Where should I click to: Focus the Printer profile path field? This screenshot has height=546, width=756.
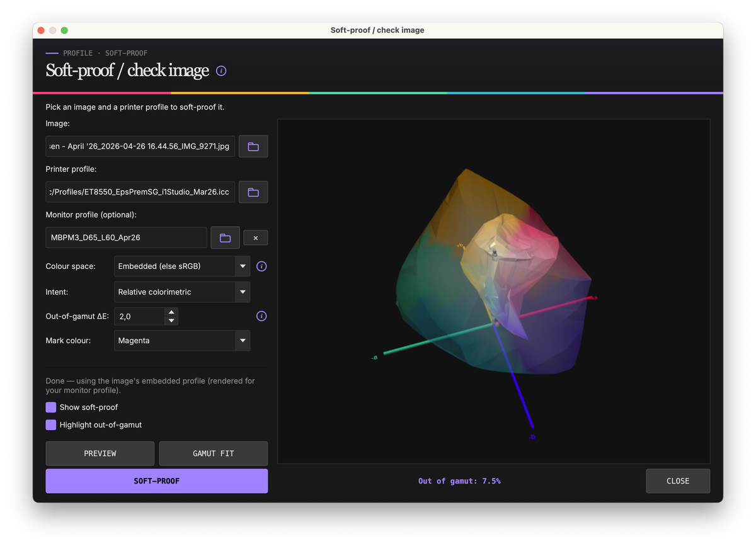click(x=140, y=192)
